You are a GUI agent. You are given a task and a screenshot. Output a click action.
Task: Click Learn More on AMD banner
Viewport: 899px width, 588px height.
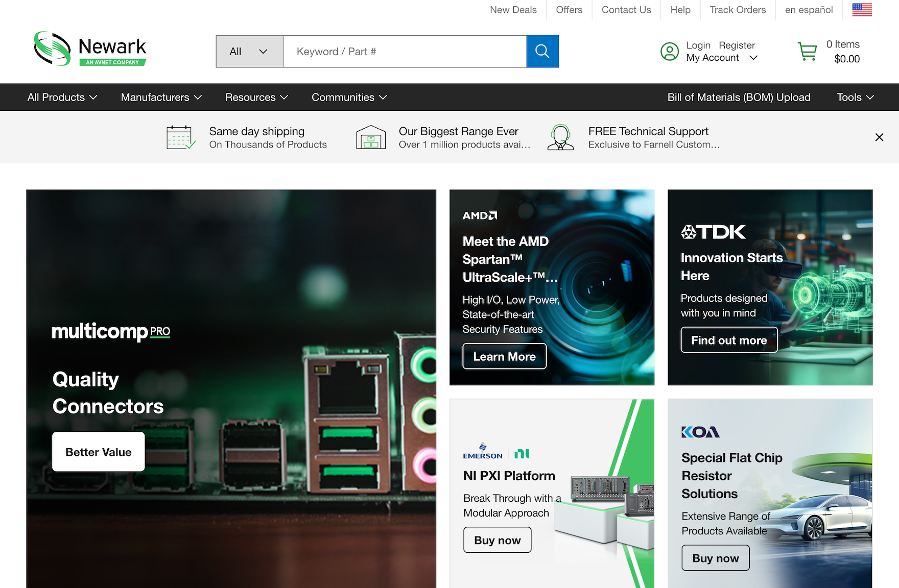[x=504, y=356]
